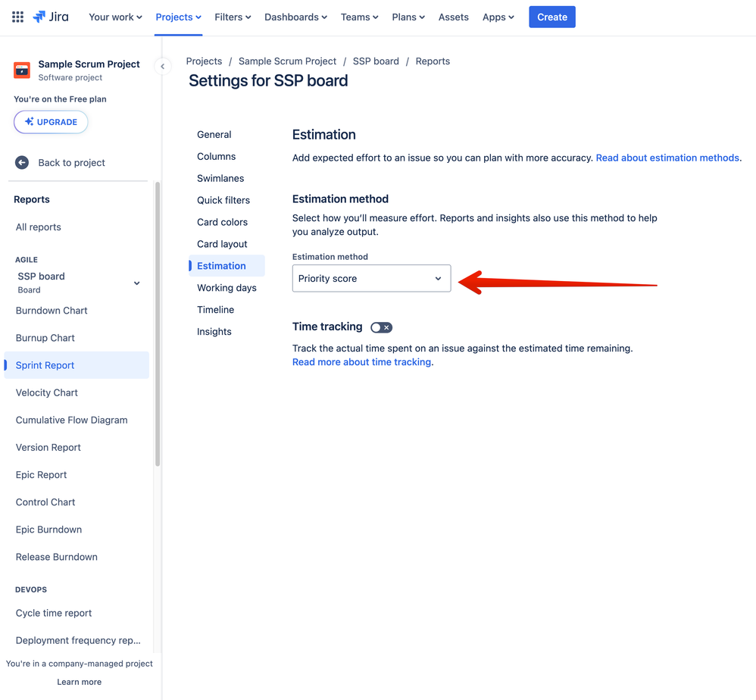Select Sprint Report in the sidebar
Image resolution: width=756 pixels, height=700 pixels.
tap(77, 365)
